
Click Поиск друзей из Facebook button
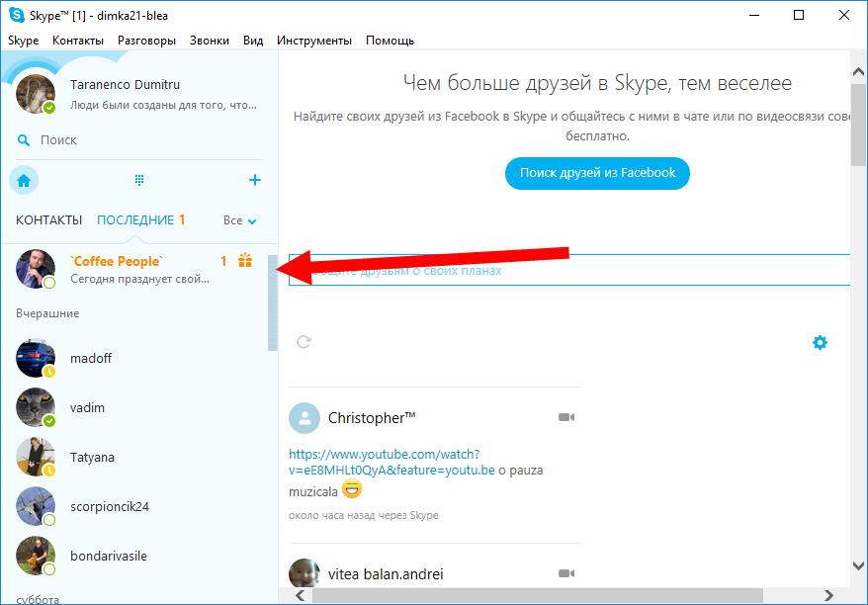tap(597, 173)
